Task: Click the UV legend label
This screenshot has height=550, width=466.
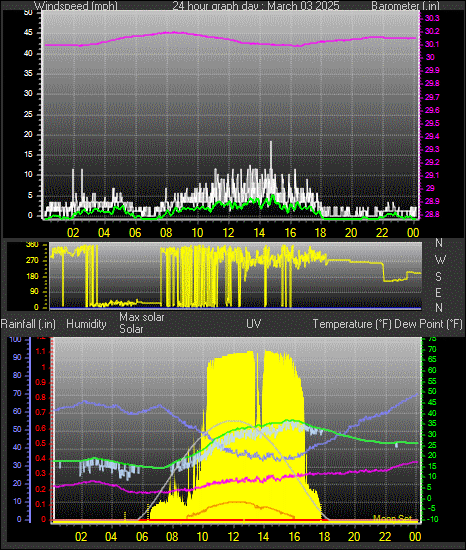Action: 254,324
